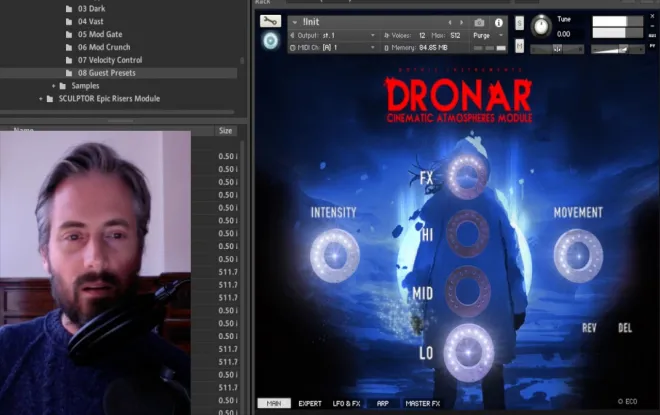Click folder icon next to 05 Mod Gate
This screenshot has height=415, width=660.
pos(69,35)
